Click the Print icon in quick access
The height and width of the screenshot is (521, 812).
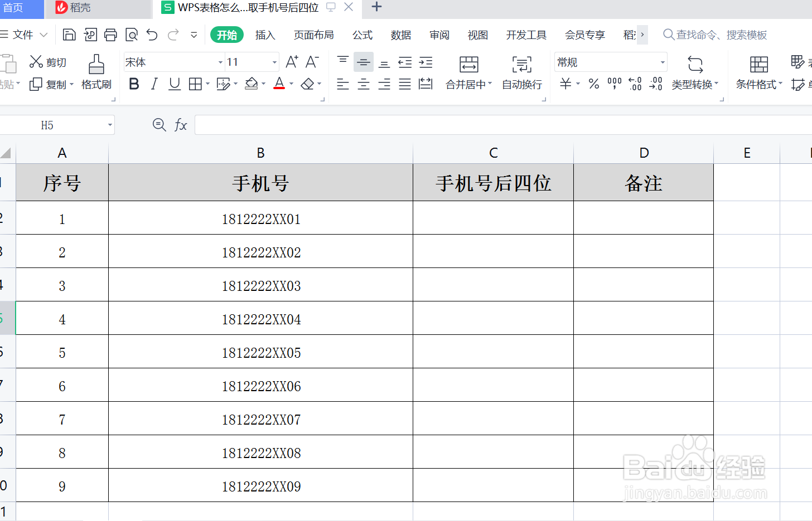click(110, 35)
